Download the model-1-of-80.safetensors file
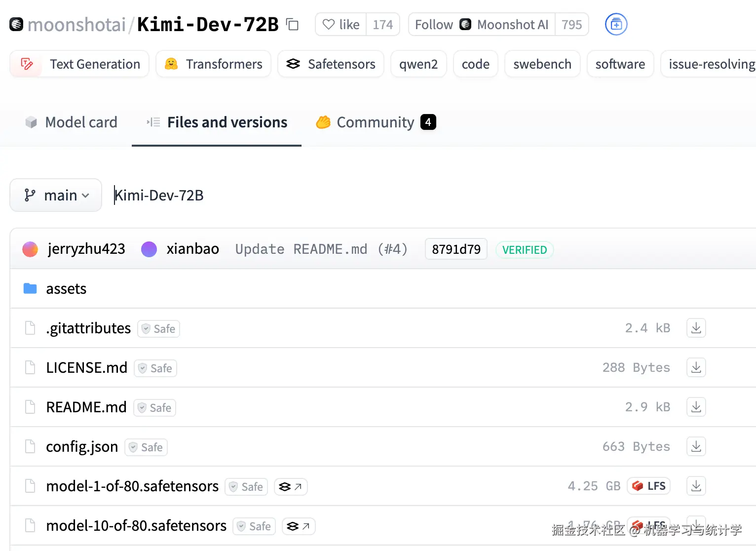The height and width of the screenshot is (551, 756). (x=696, y=486)
